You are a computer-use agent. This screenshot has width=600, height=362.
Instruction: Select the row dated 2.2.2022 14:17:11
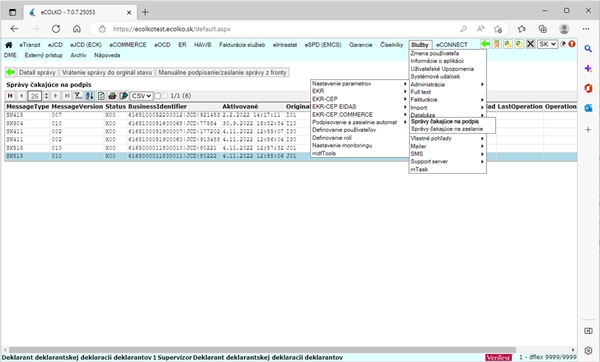coord(291,115)
